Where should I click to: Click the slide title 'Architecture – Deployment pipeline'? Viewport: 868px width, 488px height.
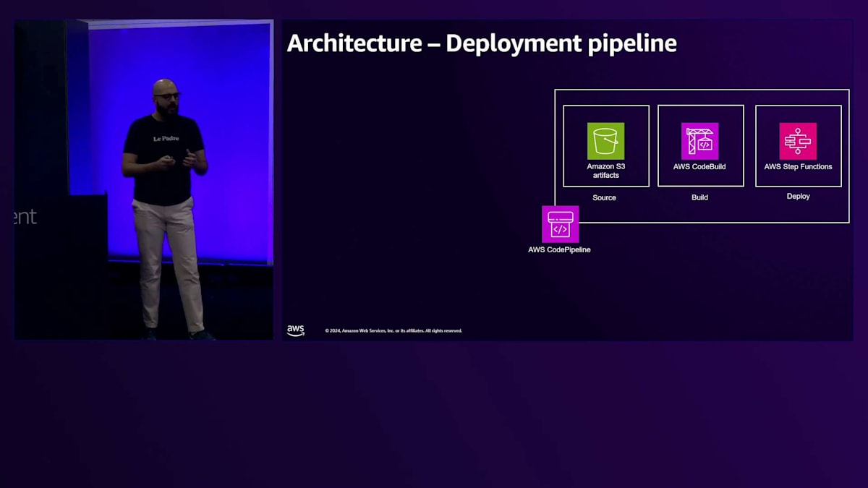(482, 43)
